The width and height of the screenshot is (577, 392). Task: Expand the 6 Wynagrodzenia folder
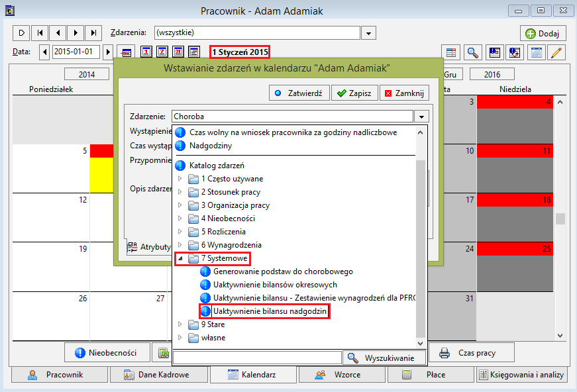tap(180, 245)
